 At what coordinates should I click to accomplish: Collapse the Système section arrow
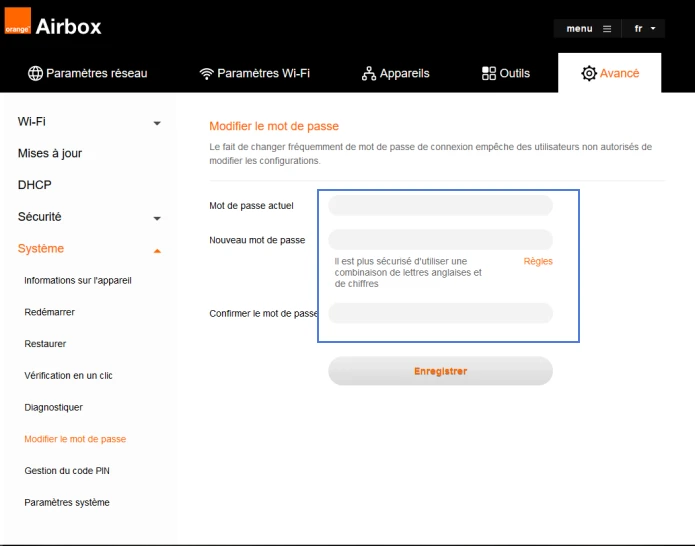click(157, 251)
